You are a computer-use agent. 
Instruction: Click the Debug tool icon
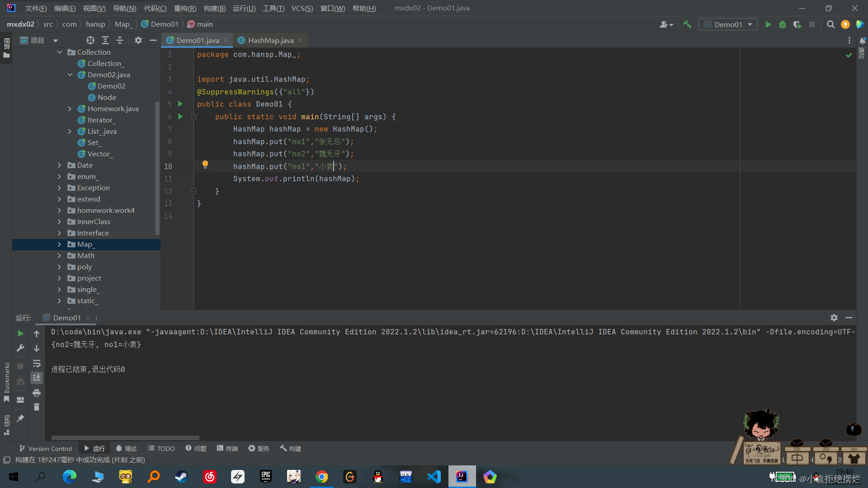coord(783,24)
